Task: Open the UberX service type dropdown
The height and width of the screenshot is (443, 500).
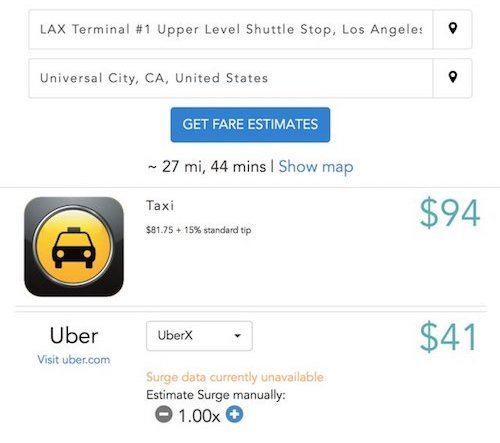Action: point(199,336)
